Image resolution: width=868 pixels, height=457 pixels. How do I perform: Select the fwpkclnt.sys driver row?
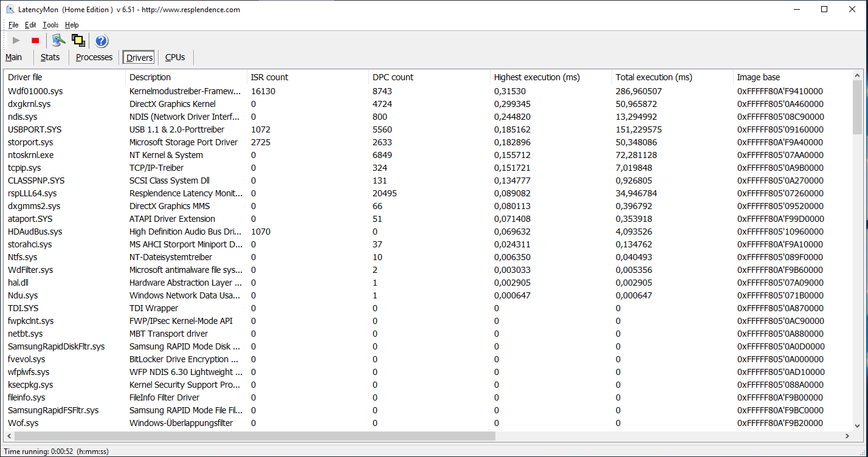428,321
